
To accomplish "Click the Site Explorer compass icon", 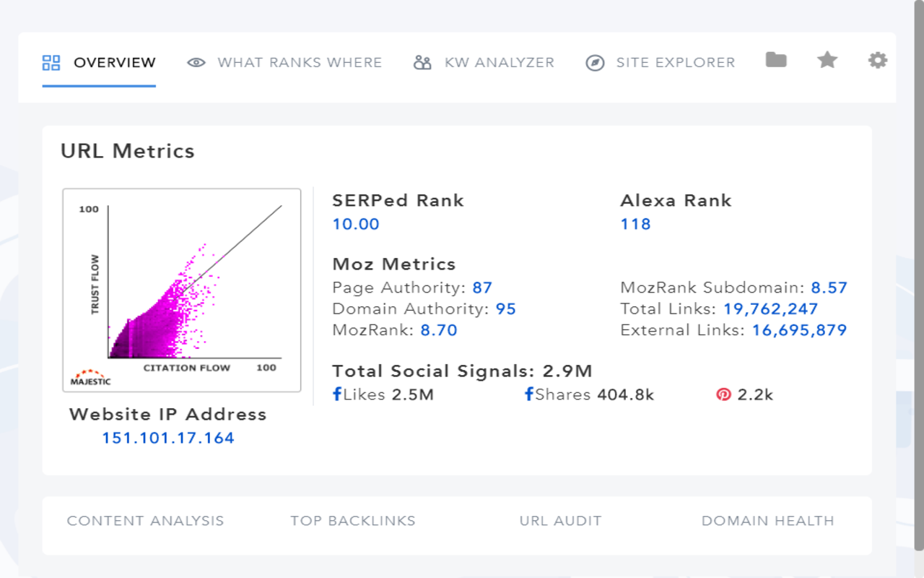I will point(595,63).
